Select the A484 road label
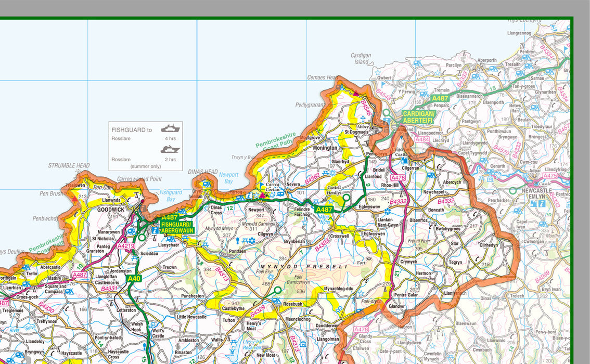 point(422,139)
